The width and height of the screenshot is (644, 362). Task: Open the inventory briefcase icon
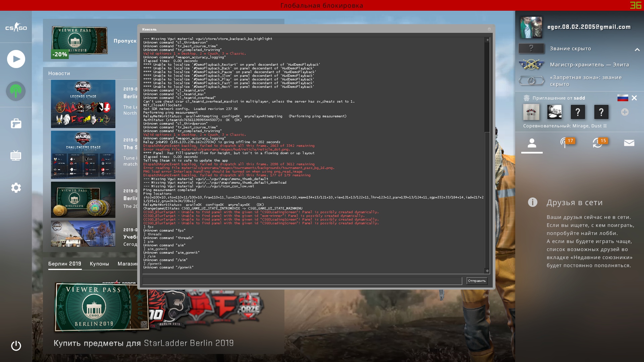click(x=16, y=123)
